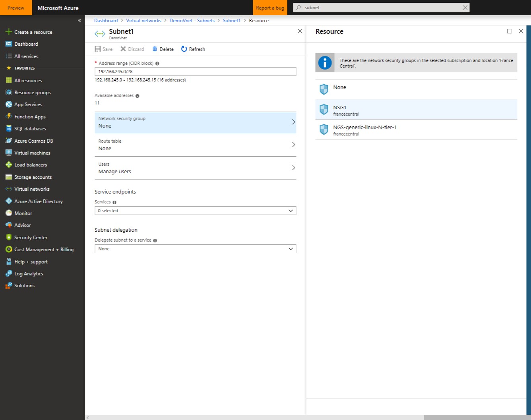
Task: Expand the Network security group row
Action: click(196, 123)
